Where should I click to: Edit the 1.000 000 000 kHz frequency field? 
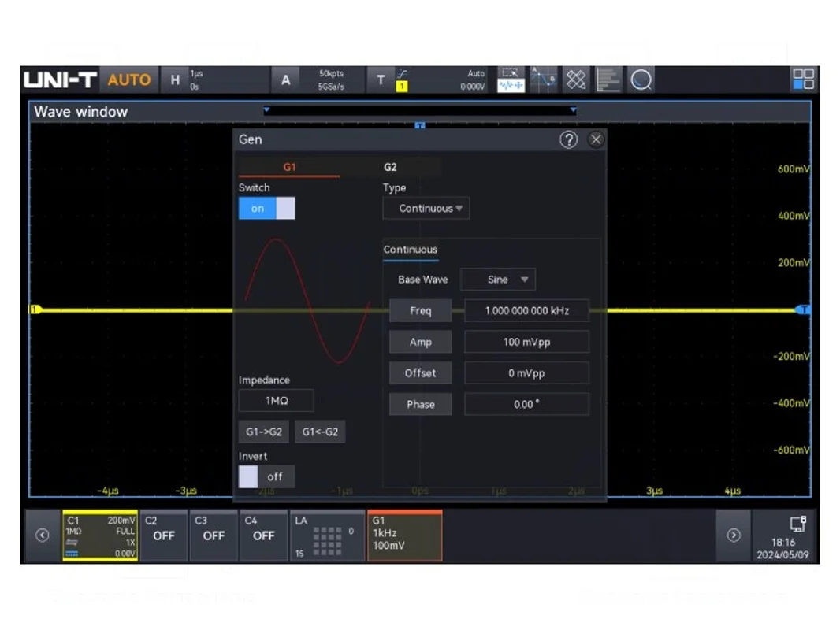pos(526,310)
